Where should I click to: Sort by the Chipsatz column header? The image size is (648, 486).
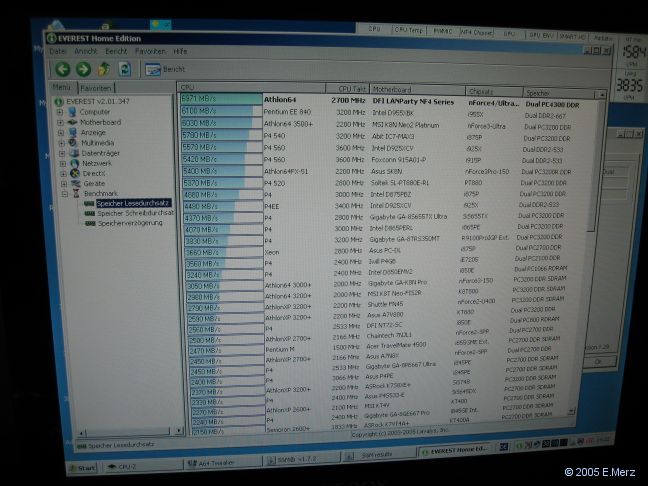[x=494, y=91]
